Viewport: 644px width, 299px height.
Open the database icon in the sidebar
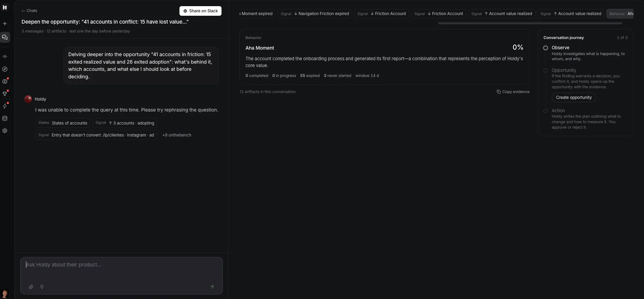(x=5, y=118)
